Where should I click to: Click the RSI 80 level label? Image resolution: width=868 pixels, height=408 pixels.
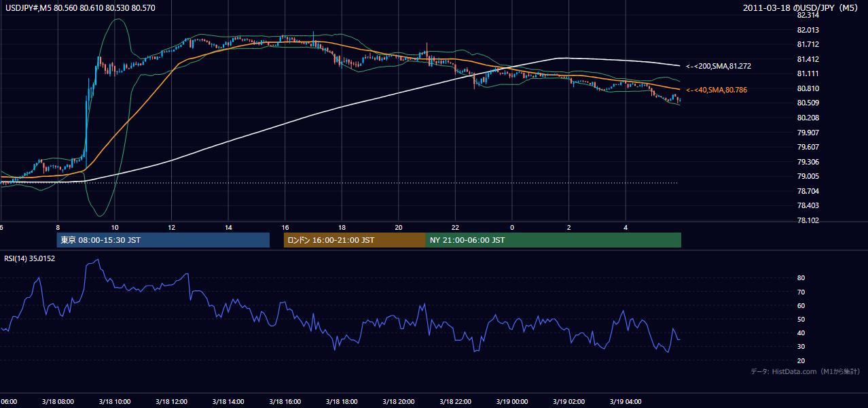(x=801, y=278)
